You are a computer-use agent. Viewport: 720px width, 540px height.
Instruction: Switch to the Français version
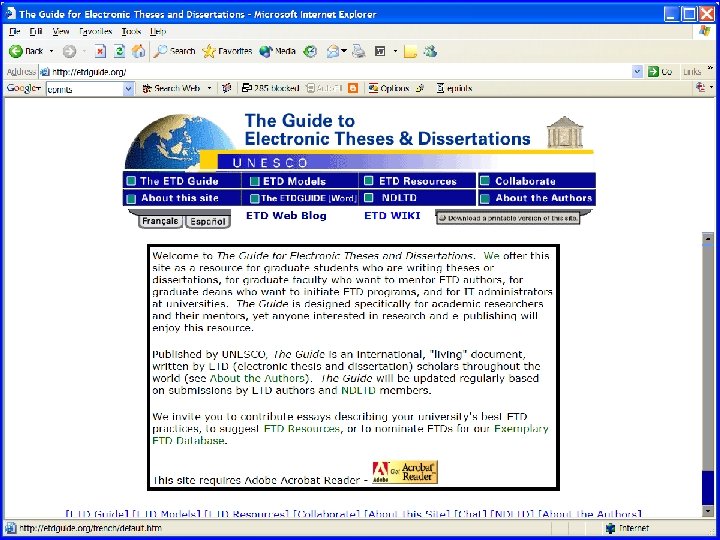[160, 221]
